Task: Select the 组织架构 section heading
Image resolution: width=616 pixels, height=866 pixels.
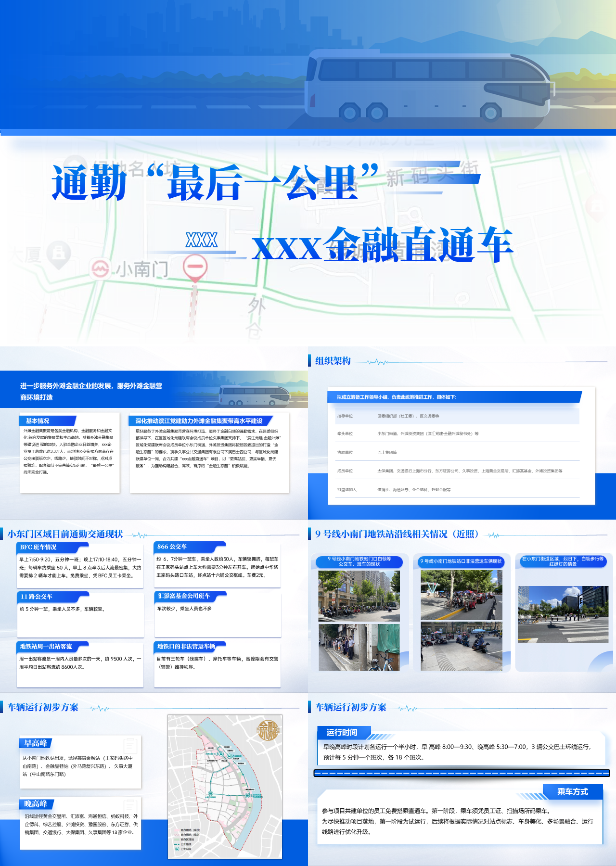Action: coord(333,361)
